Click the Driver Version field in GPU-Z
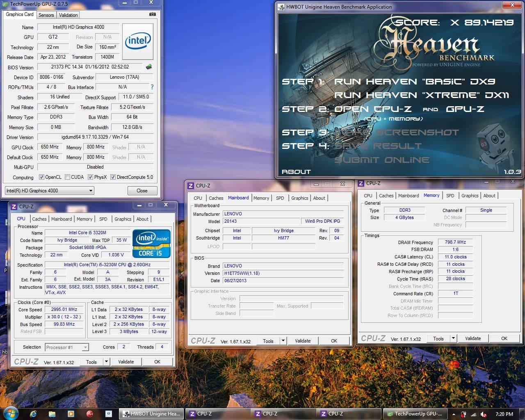This screenshot has width=525, height=420. click(x=95, y=137)
